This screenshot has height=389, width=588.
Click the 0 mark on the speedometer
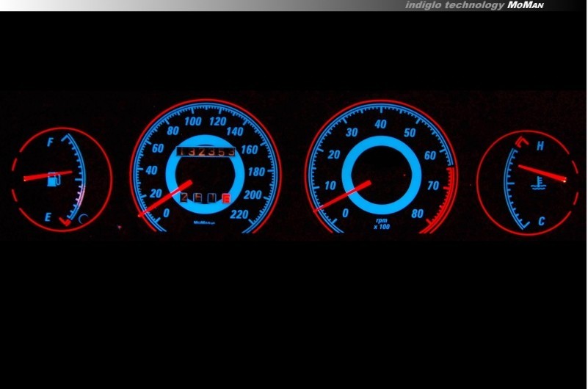(165, 213)
